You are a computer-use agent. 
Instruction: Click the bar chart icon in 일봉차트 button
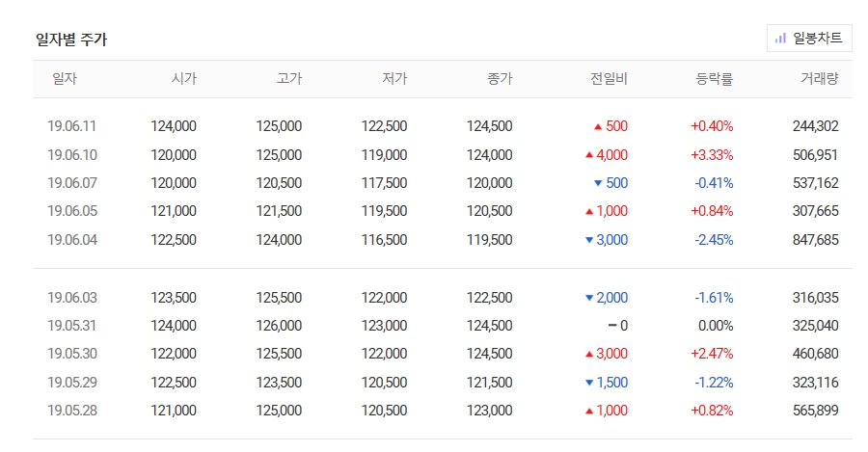tap(780, 39)
